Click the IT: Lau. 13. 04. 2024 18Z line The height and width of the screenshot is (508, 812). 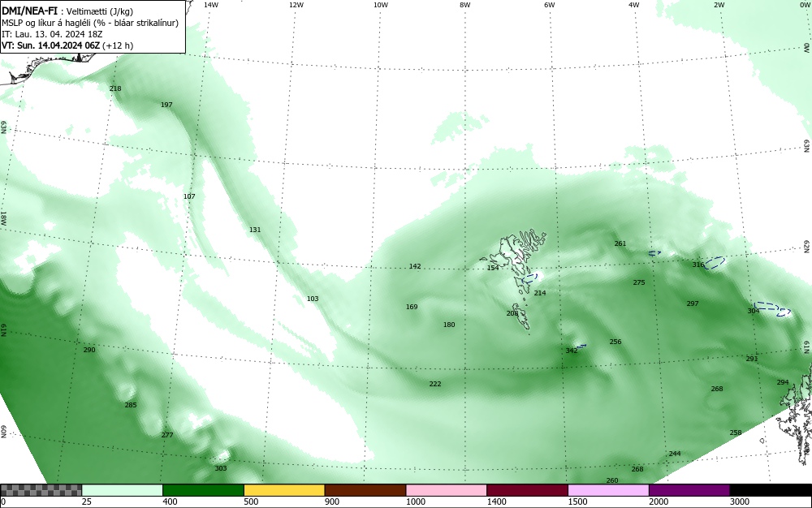(52, 34)
